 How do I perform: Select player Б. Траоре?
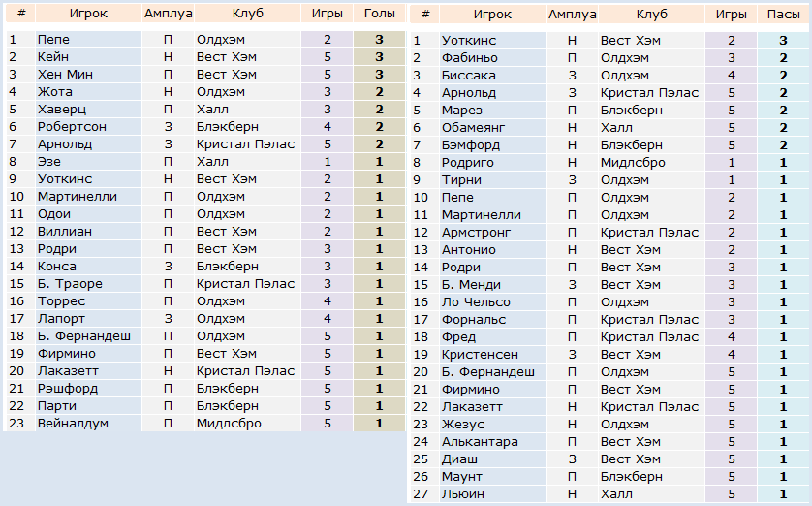(x=70, y=284)
